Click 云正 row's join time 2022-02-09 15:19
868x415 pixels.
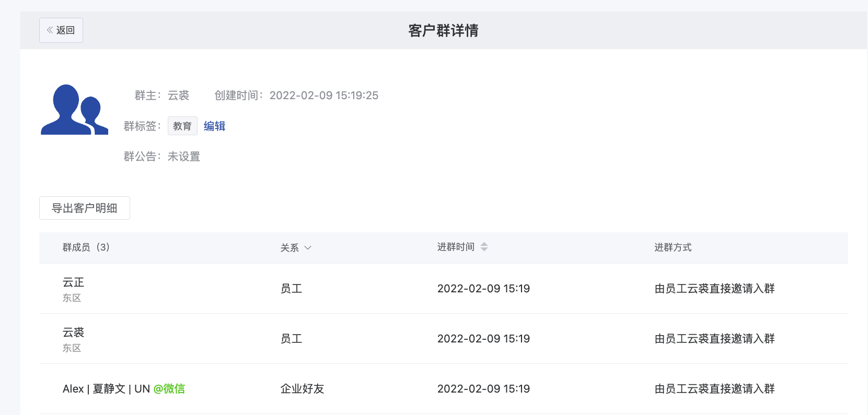point(483,289)
